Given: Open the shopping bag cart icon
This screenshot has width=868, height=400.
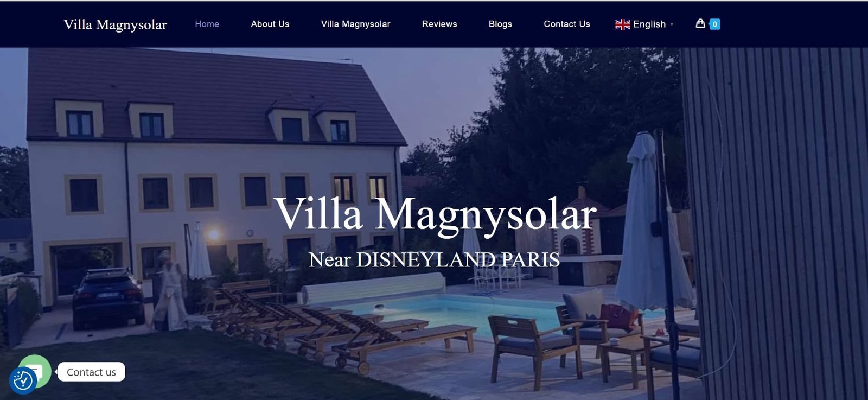Looking at the screenshot, I should click(x=700, y=23).
